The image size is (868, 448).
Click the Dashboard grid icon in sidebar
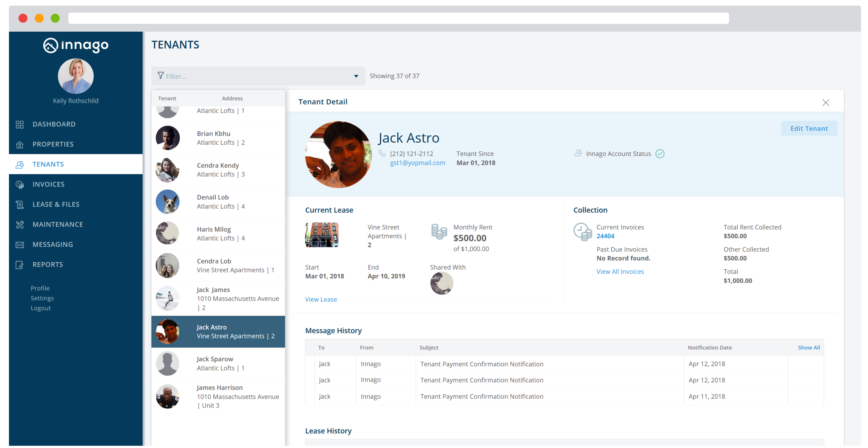pyautogui.click(x=20, y=124)
